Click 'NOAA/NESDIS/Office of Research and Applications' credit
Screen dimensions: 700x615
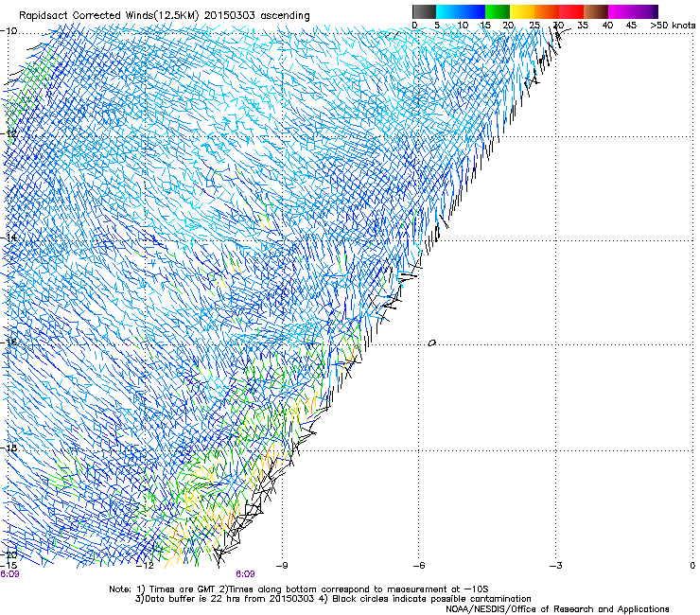pos(557,608)
